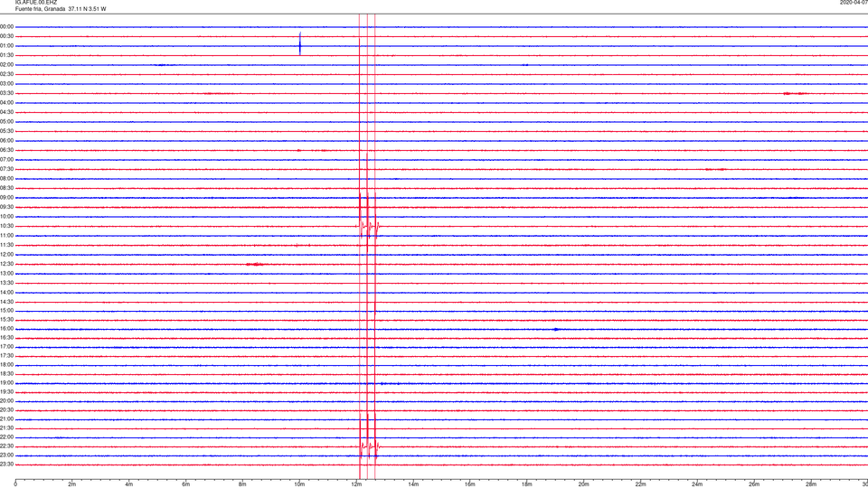Click the 8m tick on the minute axis
This screenshot has width=868, height=488.
(242, 484)
